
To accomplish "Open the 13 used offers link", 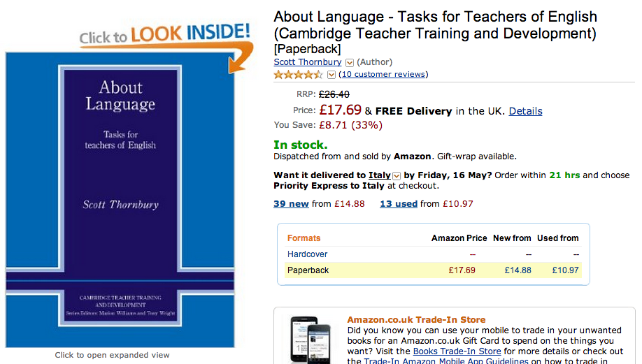I will pos(399,204).
